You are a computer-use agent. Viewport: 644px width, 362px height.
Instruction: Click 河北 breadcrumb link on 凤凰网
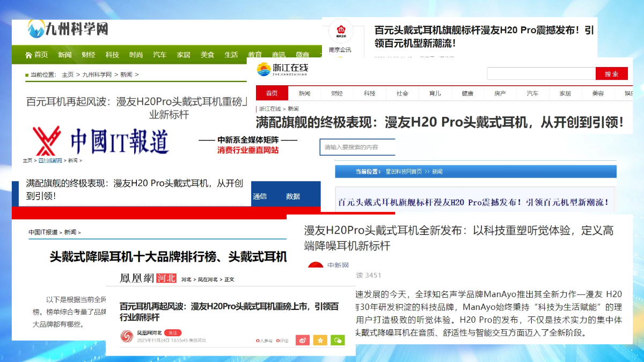click(186, 279)
